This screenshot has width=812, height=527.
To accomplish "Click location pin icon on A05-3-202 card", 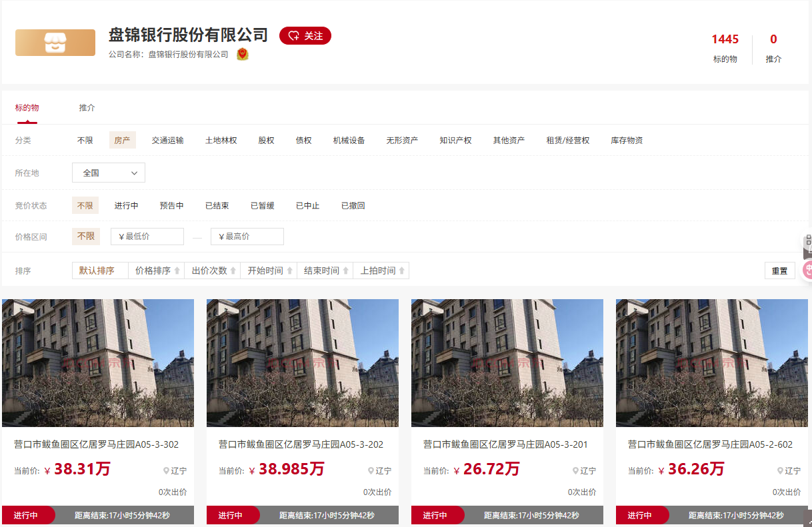I will click(371, 470).
